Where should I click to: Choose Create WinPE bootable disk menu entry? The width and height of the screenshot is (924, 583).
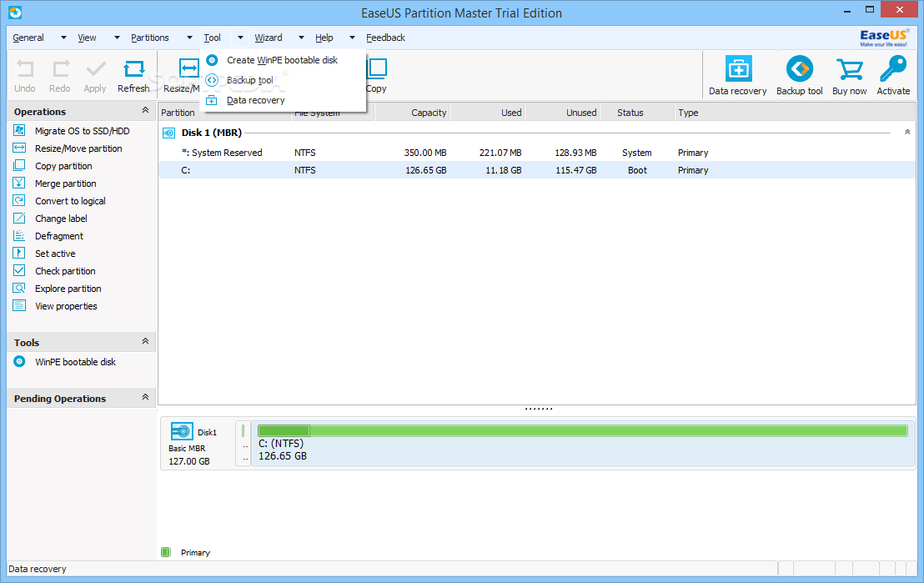coord(283,60)
